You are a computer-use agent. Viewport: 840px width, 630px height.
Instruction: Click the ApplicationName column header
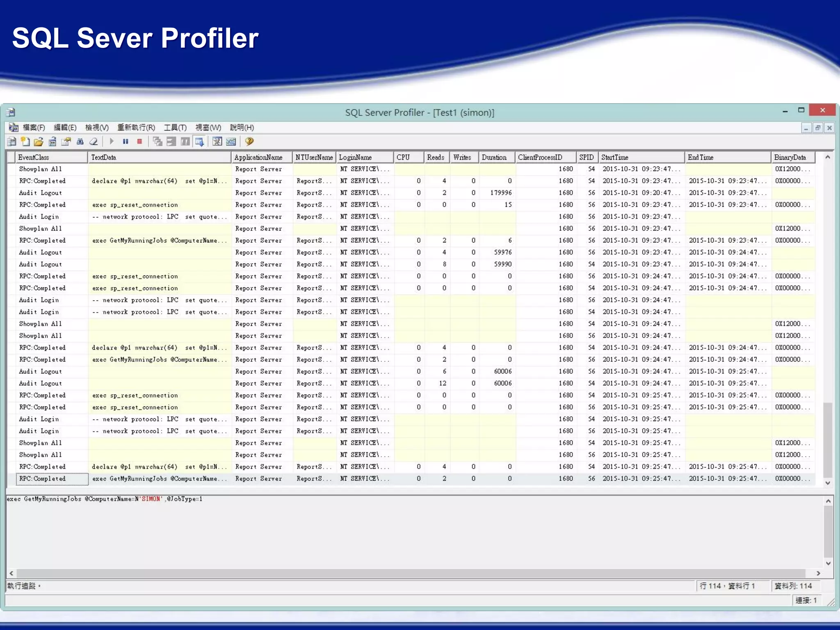pyautogui.click(x=262, y=157)
